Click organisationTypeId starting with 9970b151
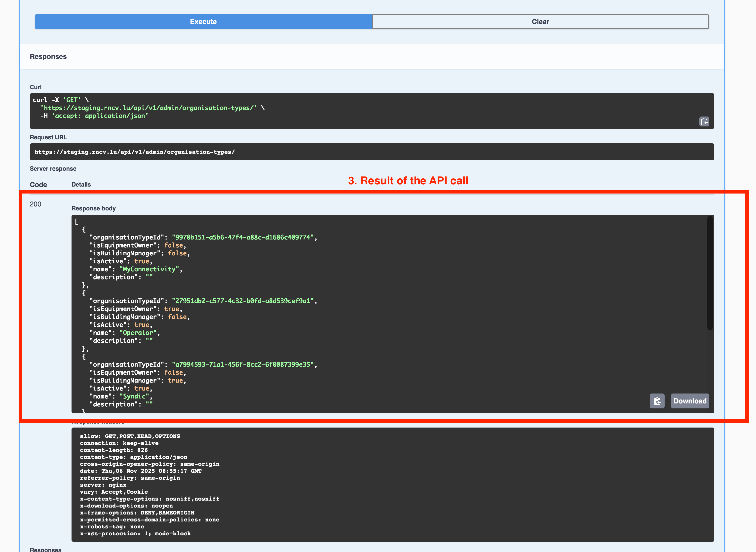This screenshot has height=552, width=756. (243, 237)
